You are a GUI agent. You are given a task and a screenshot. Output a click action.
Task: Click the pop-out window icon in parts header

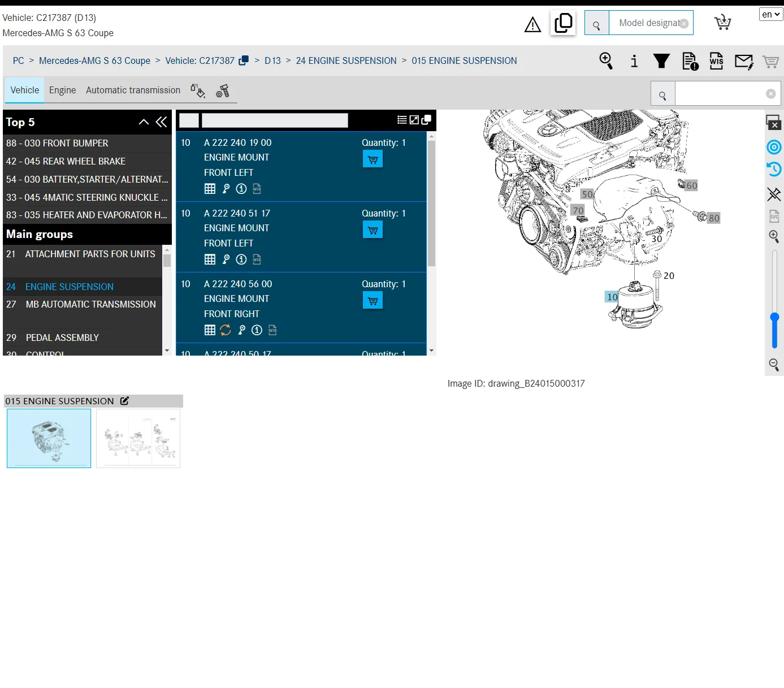point(427,120)
